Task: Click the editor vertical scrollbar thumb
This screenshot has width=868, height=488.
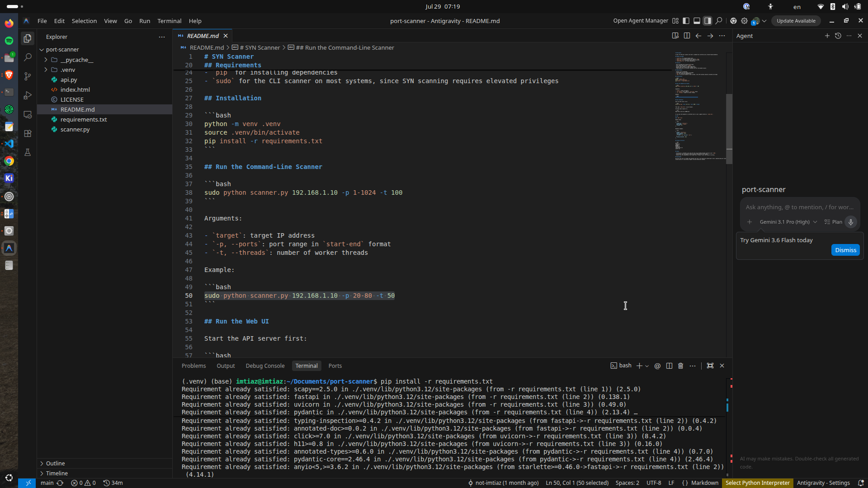Action: (x=729, y=129)
